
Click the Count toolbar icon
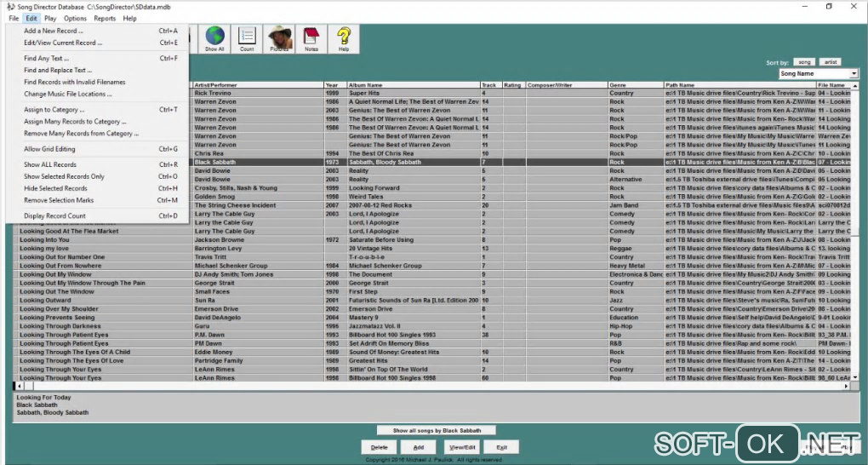pos(247,39)
